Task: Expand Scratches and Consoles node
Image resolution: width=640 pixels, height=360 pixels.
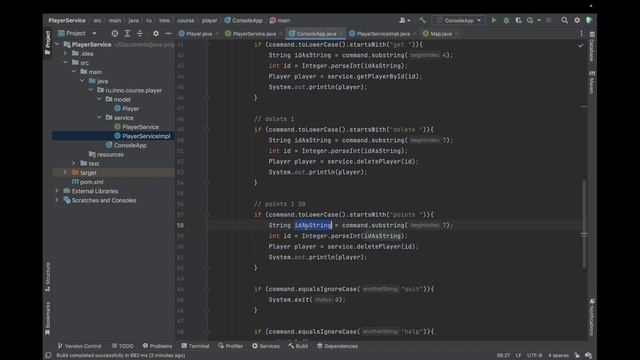Action: click(x=57, y=200)
